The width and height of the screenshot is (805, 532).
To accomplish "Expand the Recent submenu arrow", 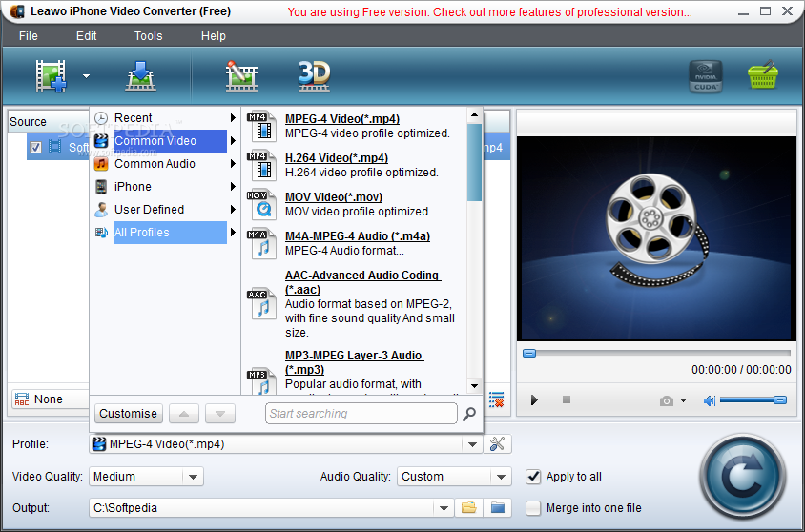I will (x=233, y=118).
